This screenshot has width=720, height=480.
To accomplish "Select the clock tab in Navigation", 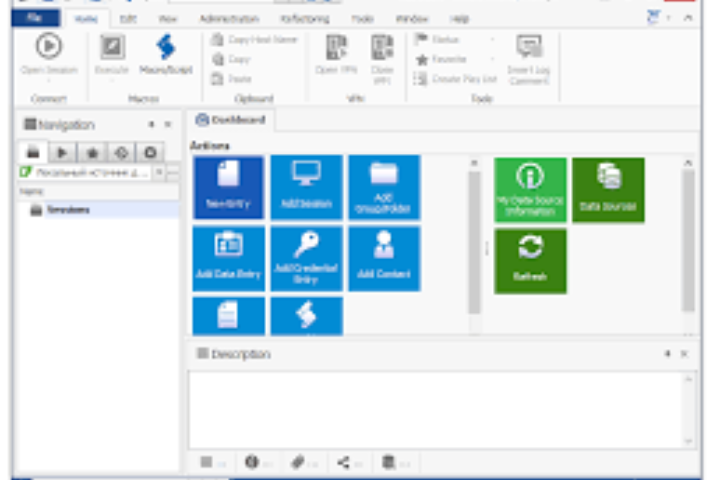I will click(x=150, y=152).
